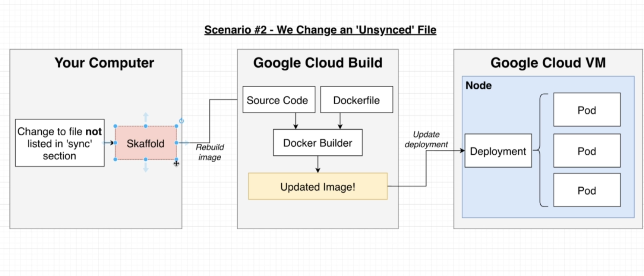Select the Dockerfile box
Viewport: 644px width, 276px height.
coord(357,100)
